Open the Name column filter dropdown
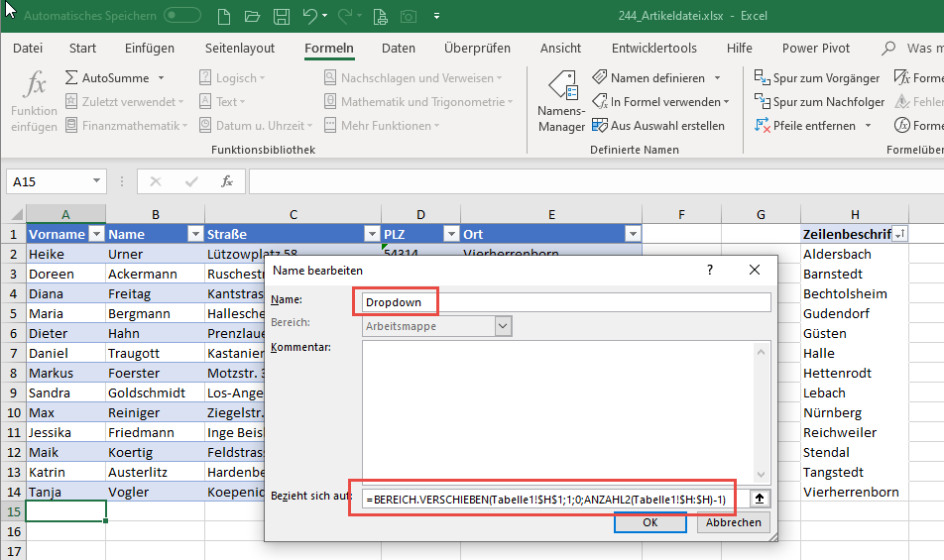The height and width of the screenshot is (560, 944). (x=195, y=234)
